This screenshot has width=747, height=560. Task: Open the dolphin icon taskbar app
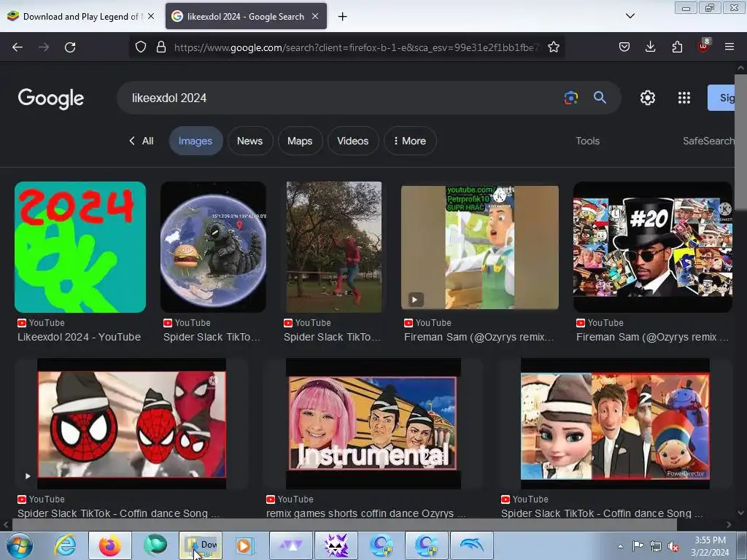click(x=472, y=545)
